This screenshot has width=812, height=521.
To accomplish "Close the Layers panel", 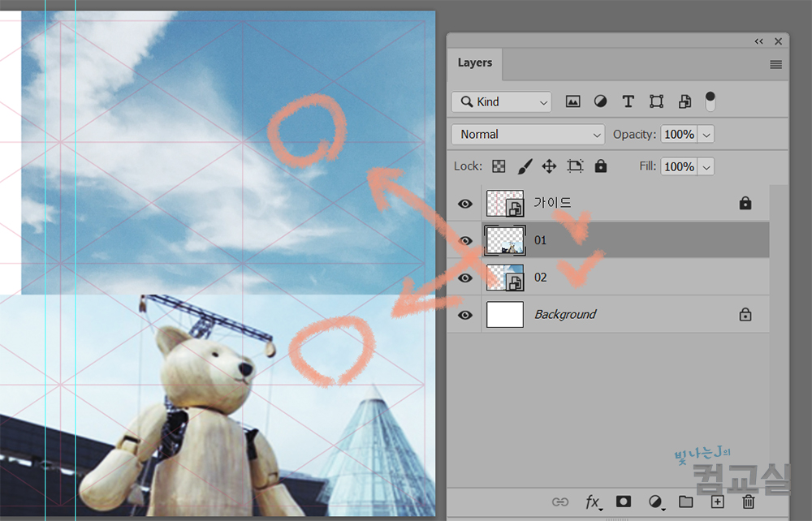I will (x=778, y=41).
